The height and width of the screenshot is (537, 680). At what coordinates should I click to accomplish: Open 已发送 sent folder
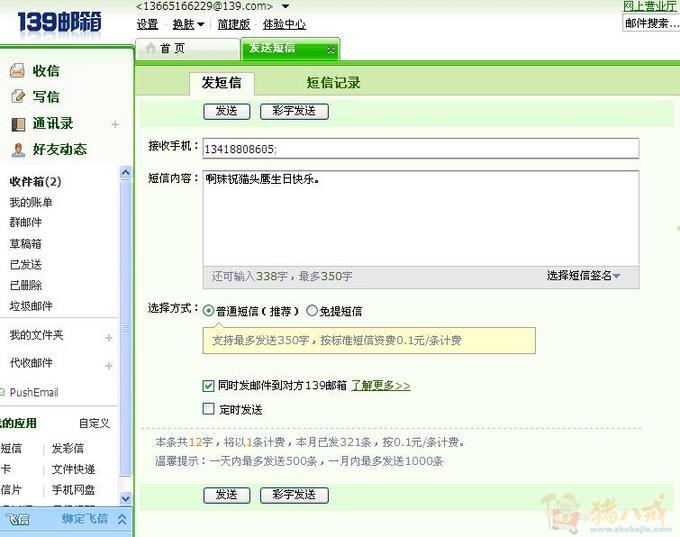click(26, 265)
